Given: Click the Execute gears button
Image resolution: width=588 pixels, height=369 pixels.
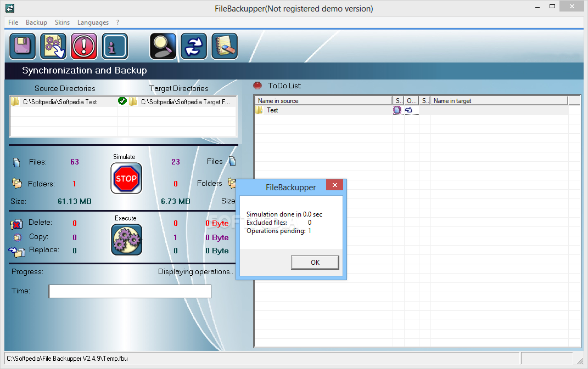Looking at the screenshot, I should click(126, 240).
